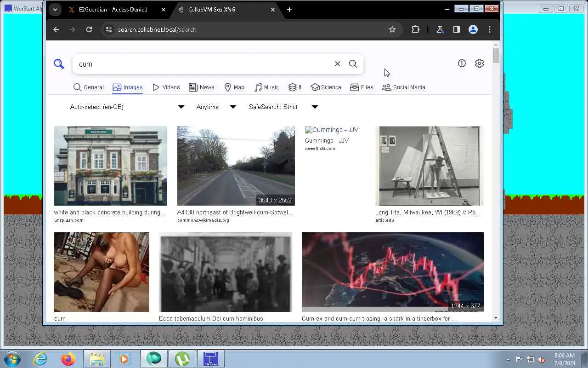The height and width of the screenshot is (368, 588).
Task: Go back to the previous page
Action: tap(56, 29)
